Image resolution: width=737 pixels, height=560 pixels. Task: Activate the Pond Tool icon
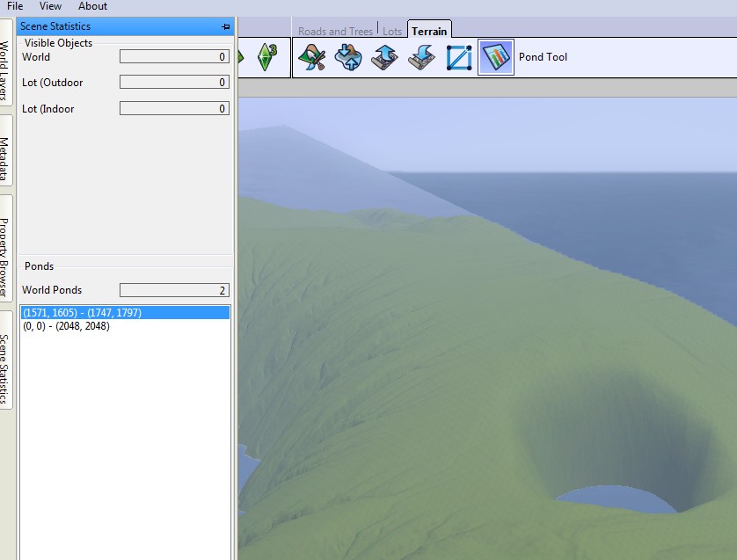[496, 58]
